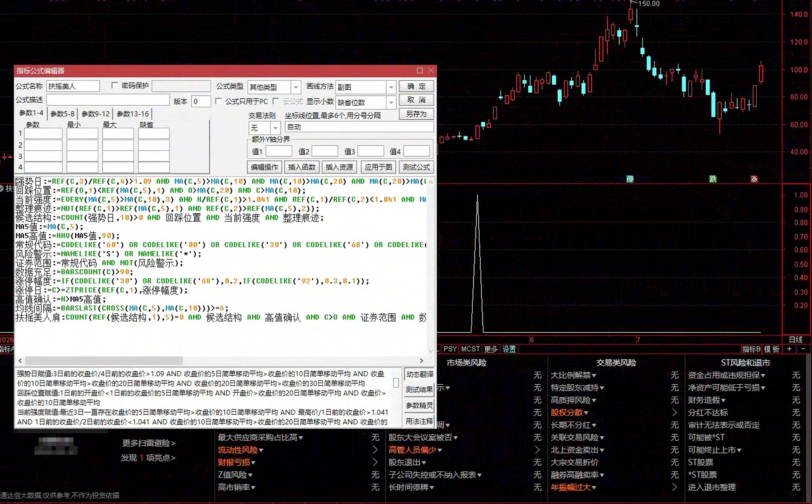Switch to 参数1-4 tab
Image resolution: width=812 pixels, height=504 pixels.
click(31, 113)
